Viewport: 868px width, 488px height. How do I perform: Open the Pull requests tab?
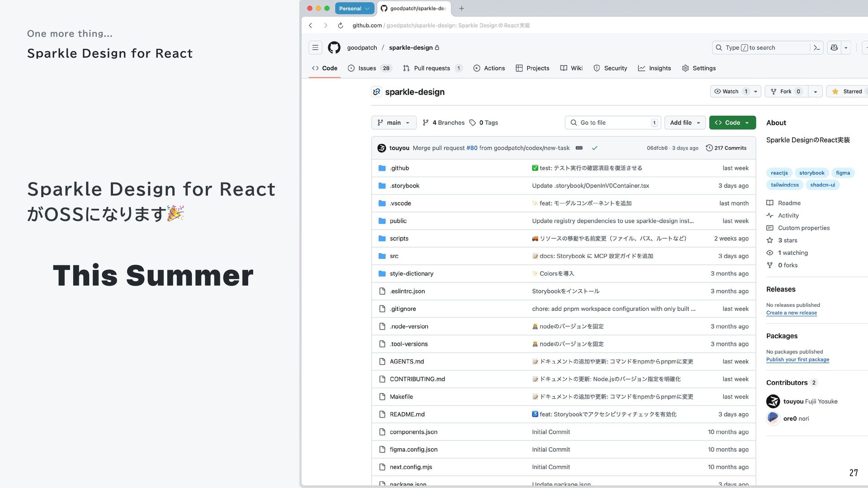pyautogui.click(x=432, y=68)
